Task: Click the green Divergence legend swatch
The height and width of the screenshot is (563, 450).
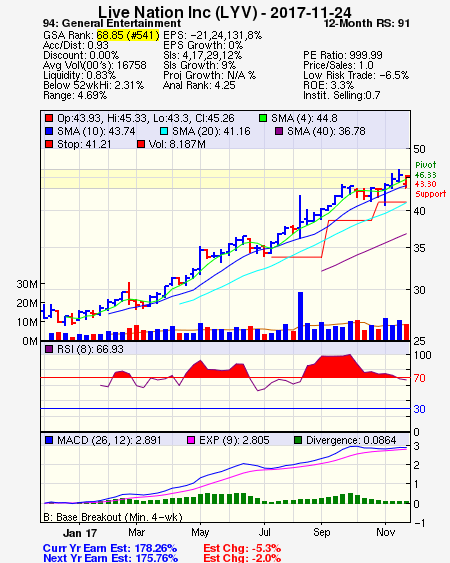Action: coord(298,440)
